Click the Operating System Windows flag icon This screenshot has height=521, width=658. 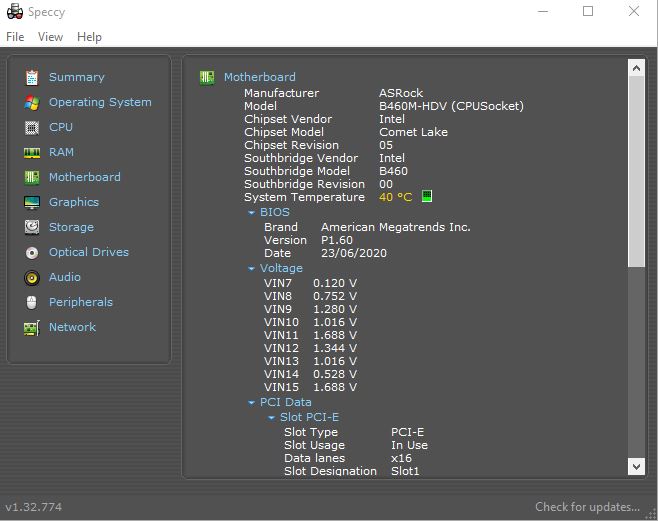point(32,103)
